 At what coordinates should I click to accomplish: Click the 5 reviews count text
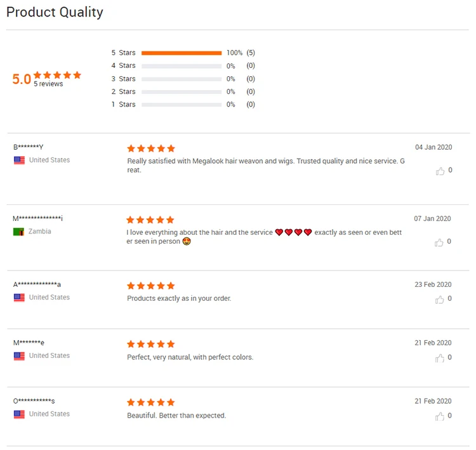point(48,84)
